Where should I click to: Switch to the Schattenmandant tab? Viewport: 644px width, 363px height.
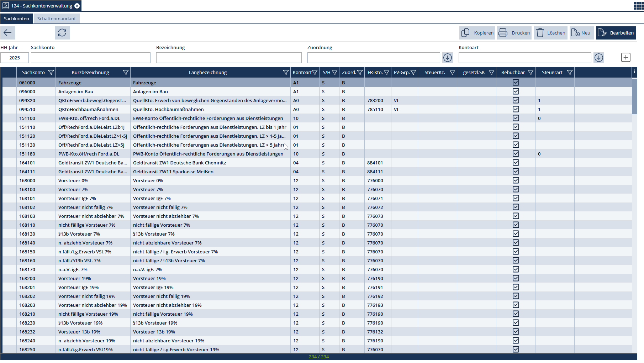coord(57,19)
